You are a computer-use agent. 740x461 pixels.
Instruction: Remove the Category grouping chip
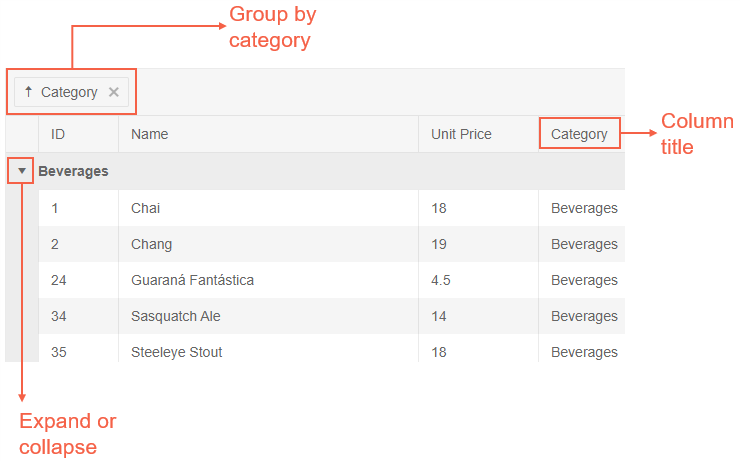click(x=114, y=92)
